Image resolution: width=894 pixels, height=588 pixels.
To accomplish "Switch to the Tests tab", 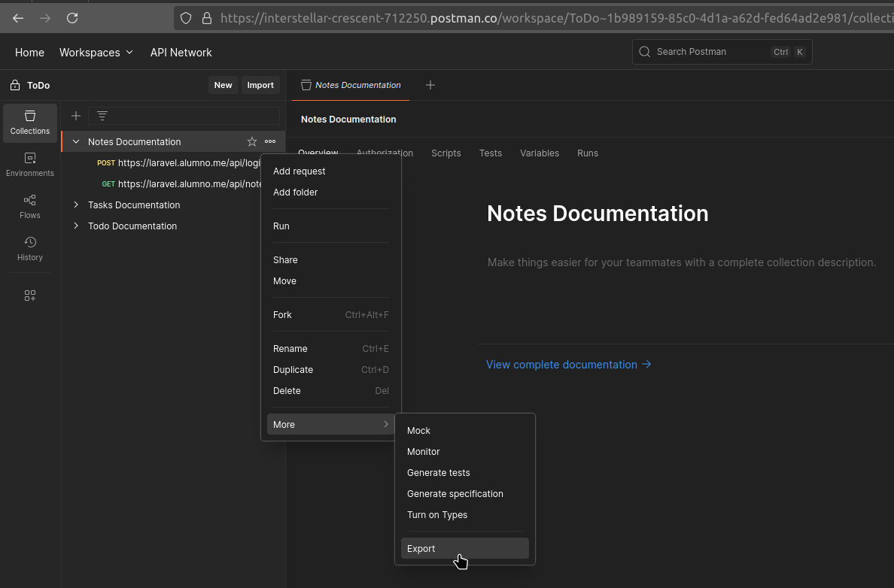I will pyautogui.click(x=491, y=153).
